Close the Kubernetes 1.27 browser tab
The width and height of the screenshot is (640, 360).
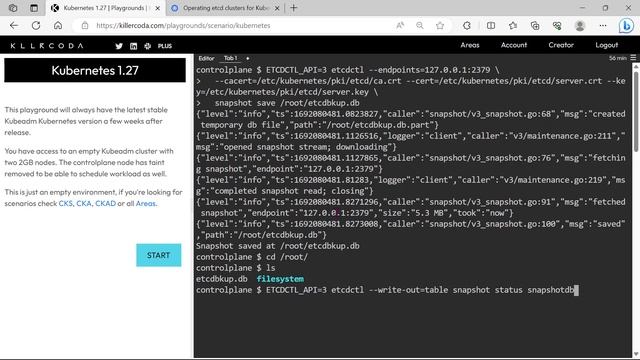click(158, 8)
